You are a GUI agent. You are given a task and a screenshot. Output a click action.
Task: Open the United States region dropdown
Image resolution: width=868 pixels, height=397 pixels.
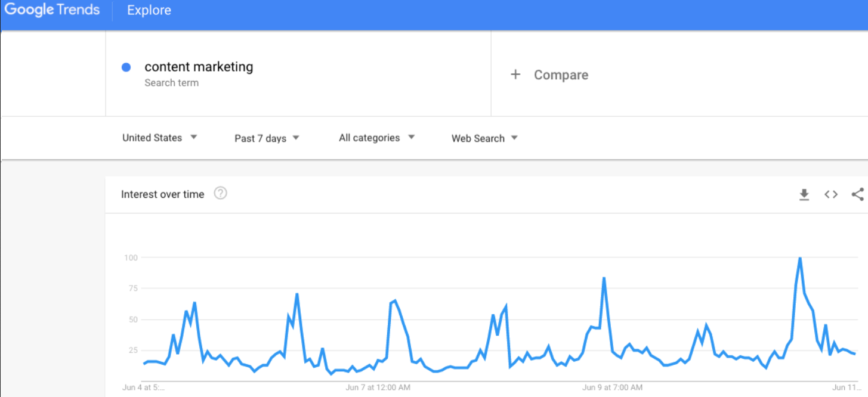coord(159,138)
